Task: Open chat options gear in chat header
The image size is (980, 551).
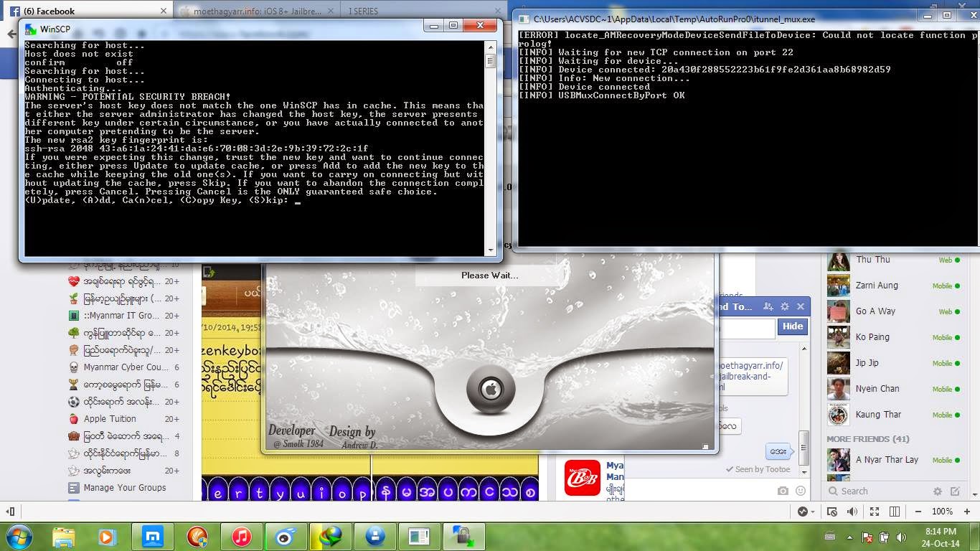Action: pyautogui.click(x=785, y=306)
